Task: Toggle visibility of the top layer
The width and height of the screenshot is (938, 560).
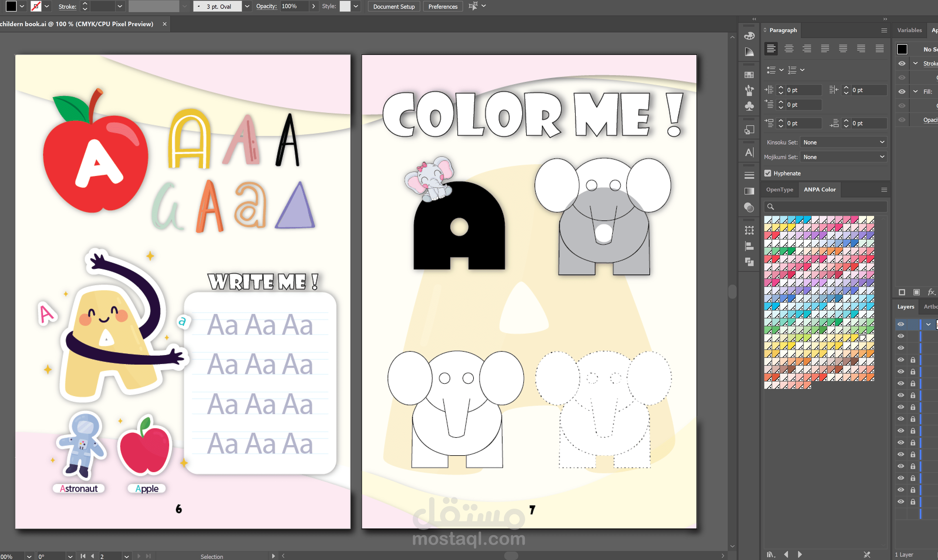Action: point(901,324)
